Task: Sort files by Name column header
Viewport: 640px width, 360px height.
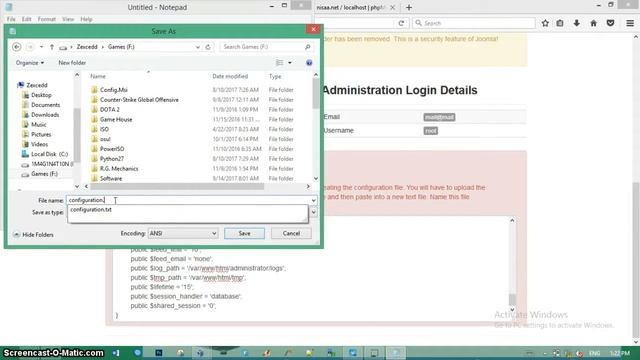Action: [98, 76]
